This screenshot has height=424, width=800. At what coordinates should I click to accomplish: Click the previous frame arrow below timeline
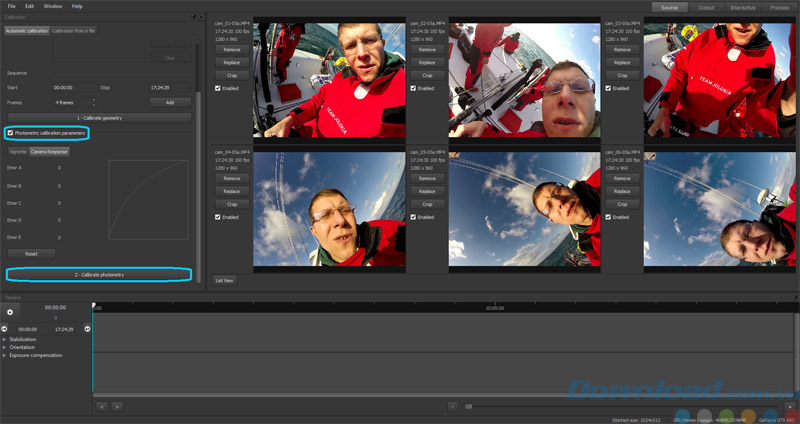(101, 406)
